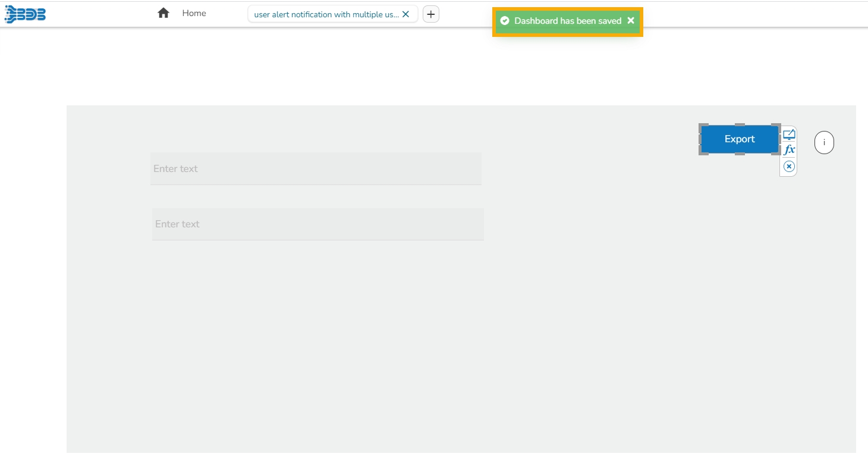Click the bottom-right resize handle of Export
The image size is (868, 463).
pos(776,151)
